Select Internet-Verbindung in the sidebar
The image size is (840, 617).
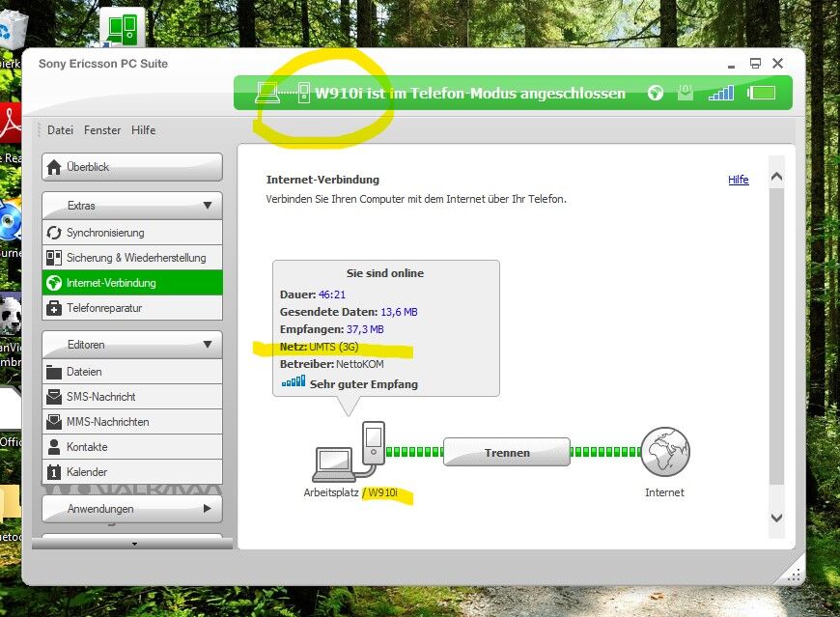click(x=131, y=283)
